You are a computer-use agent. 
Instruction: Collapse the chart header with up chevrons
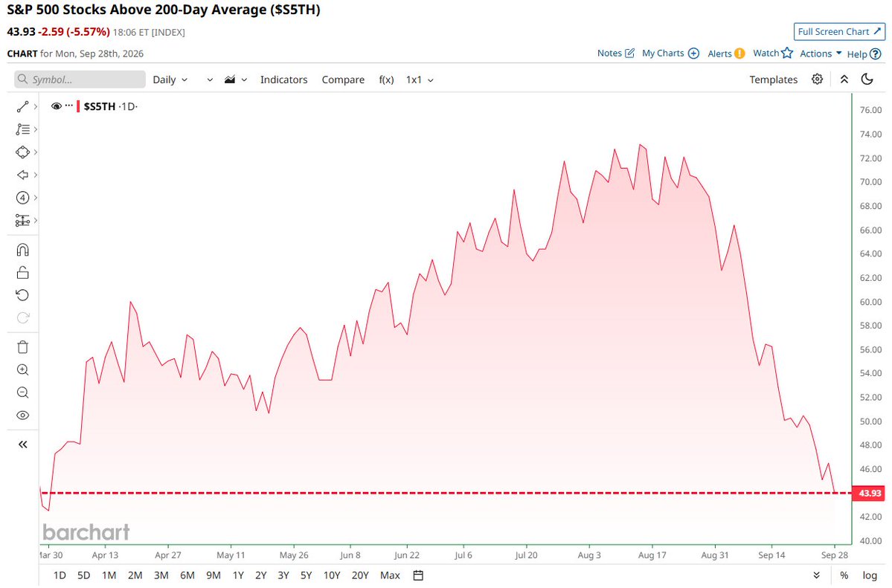coord(844,79)
